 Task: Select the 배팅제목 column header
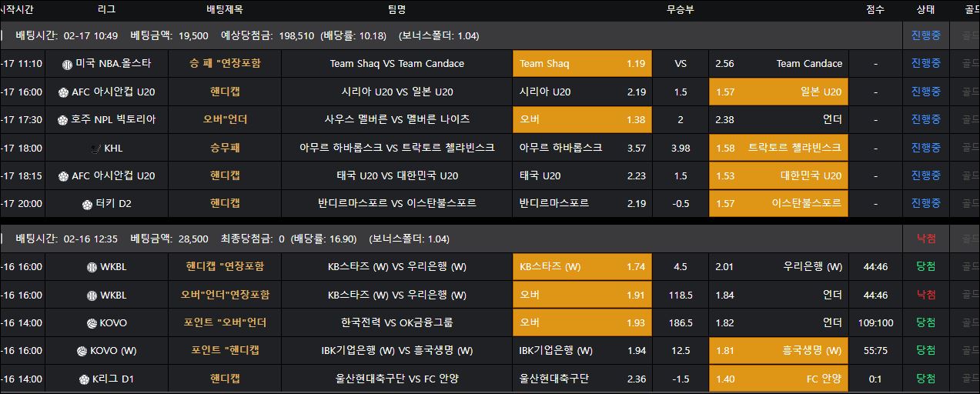click(x=225, y=10)
